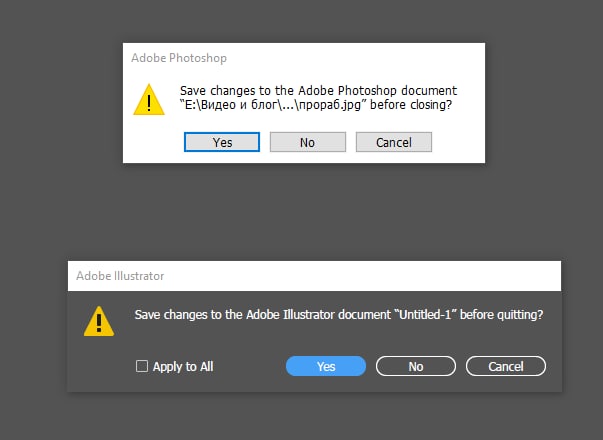Click the warning triangle icon in Illustrator dialog
603x440 pixels.
point(98,320)
